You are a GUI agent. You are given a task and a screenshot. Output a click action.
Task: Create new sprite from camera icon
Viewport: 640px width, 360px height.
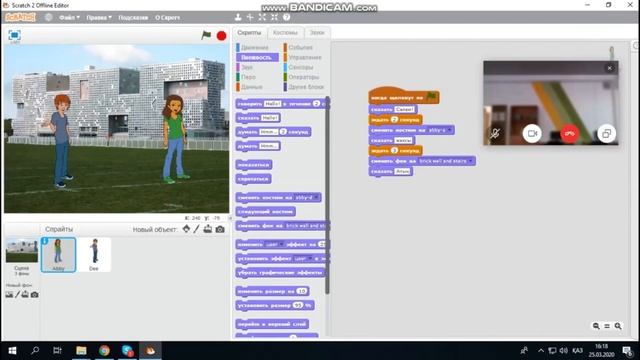click(220, 229)
